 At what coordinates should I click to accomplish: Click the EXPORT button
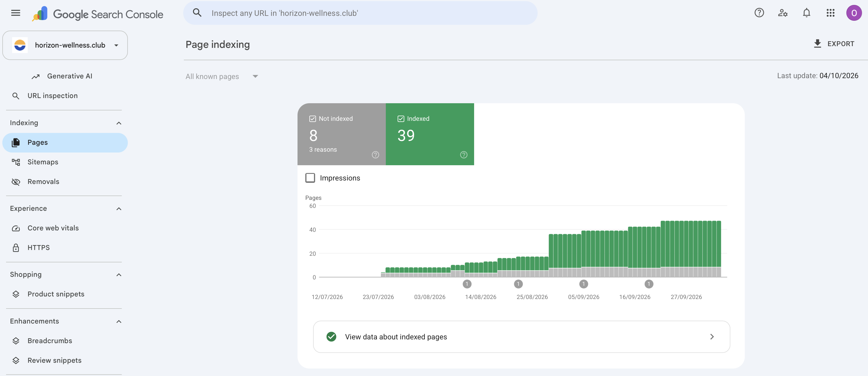[834, 44]
